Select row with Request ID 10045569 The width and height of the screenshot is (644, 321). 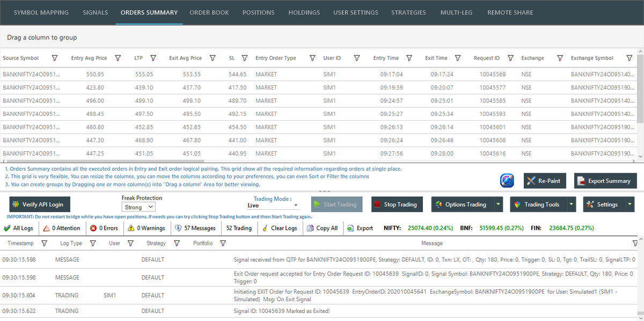pos(318,74)
